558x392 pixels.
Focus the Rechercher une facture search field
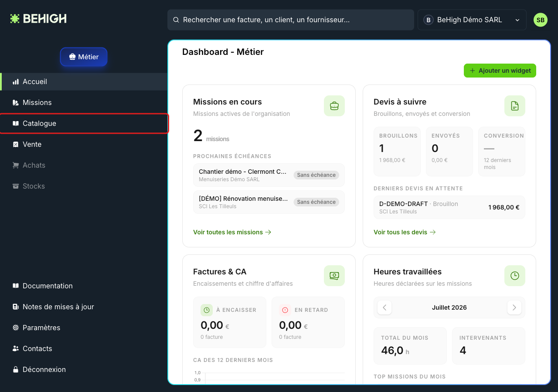tap(291, 20)
